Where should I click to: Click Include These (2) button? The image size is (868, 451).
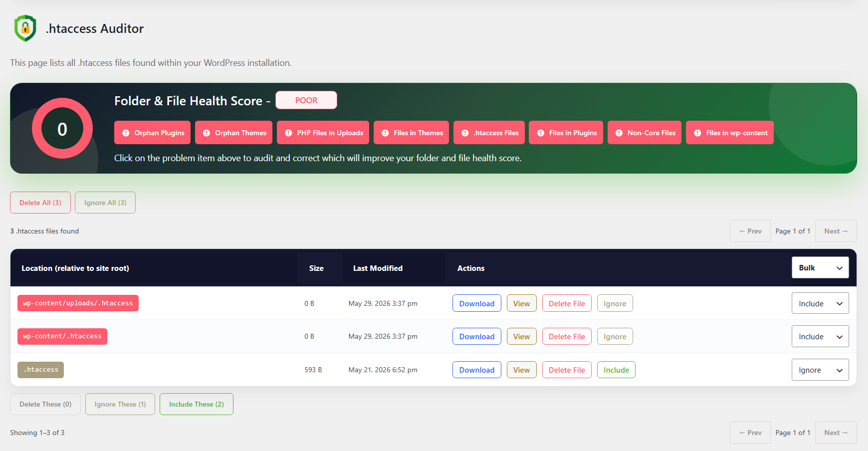197,404
